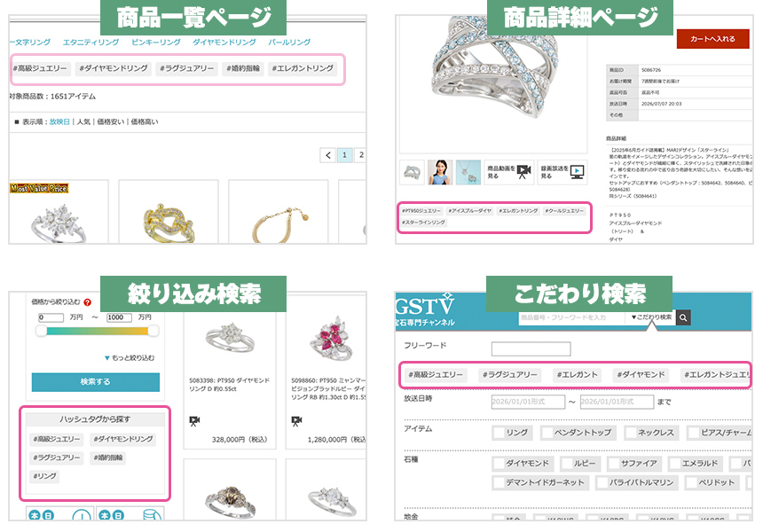The image size is (763, 532).
Task: Open the エタニティリング category tab
Action: tap(91, 43)
